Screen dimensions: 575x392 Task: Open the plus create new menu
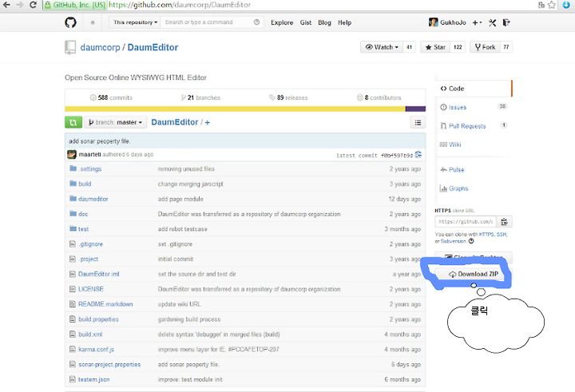[477, 22]
